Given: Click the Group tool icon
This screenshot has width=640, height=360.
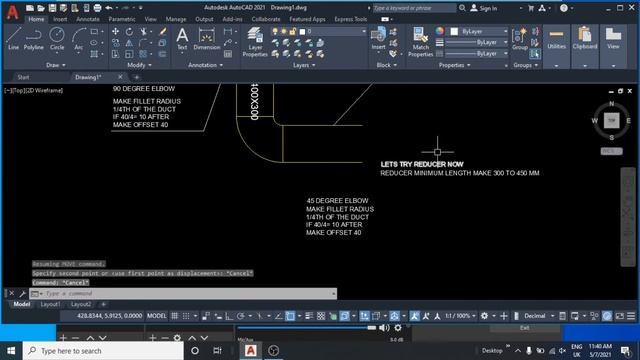Looking at the screenshot, I should pyautogui.click(x=520, y=39).
